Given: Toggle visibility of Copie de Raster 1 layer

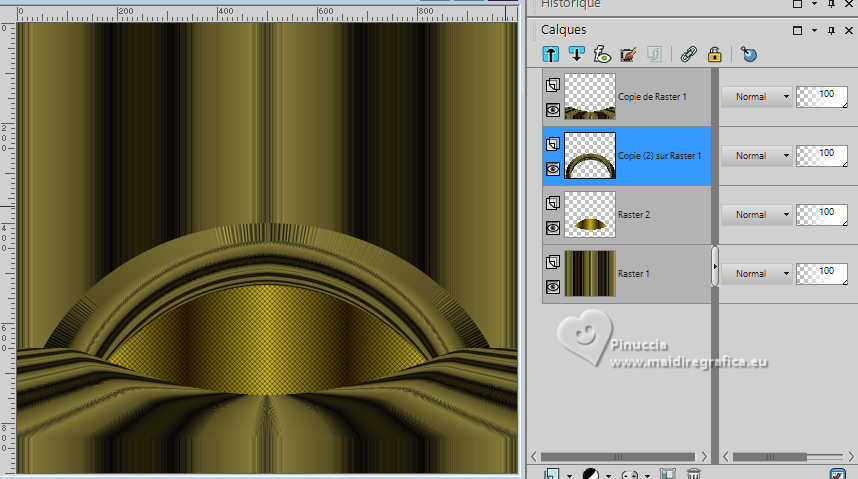Looking at the screenshot, I should 553,110.
